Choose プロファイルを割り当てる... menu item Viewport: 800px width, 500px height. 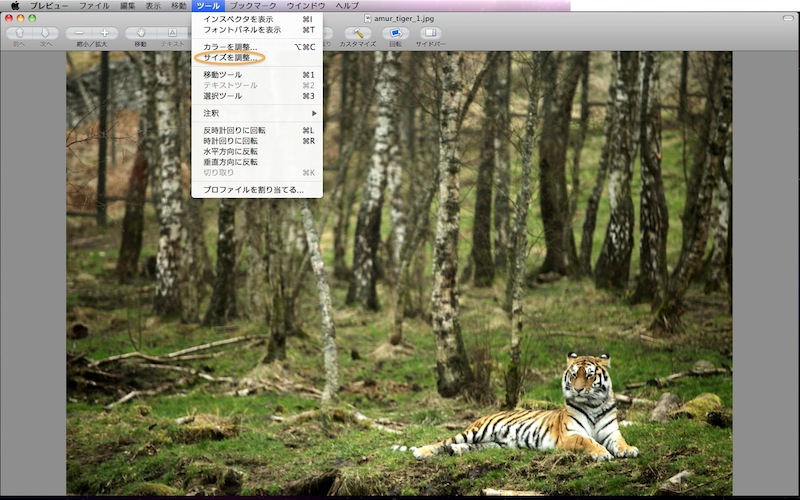(257, 190)
